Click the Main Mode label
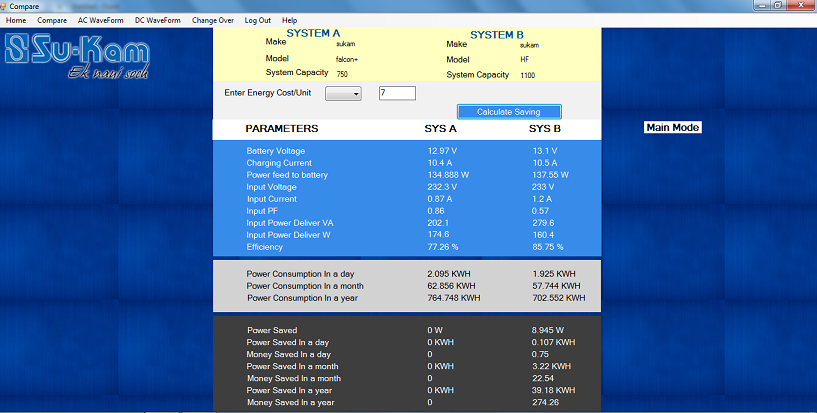The image size is (817, 413). [x=673, y=128]
